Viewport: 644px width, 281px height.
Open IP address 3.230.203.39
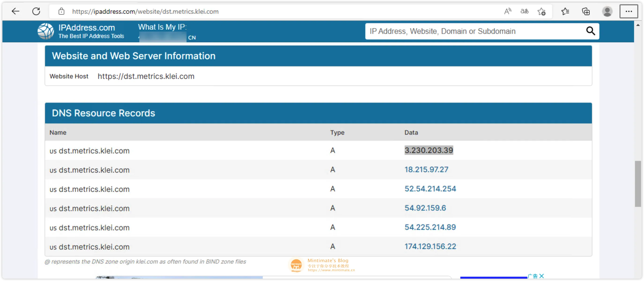(429, 150)
